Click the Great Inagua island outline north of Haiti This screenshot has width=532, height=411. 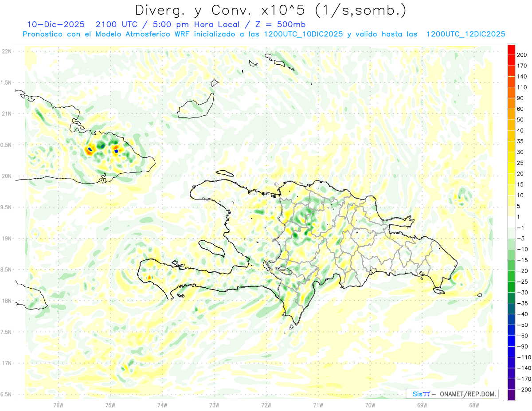pos(196,106)
